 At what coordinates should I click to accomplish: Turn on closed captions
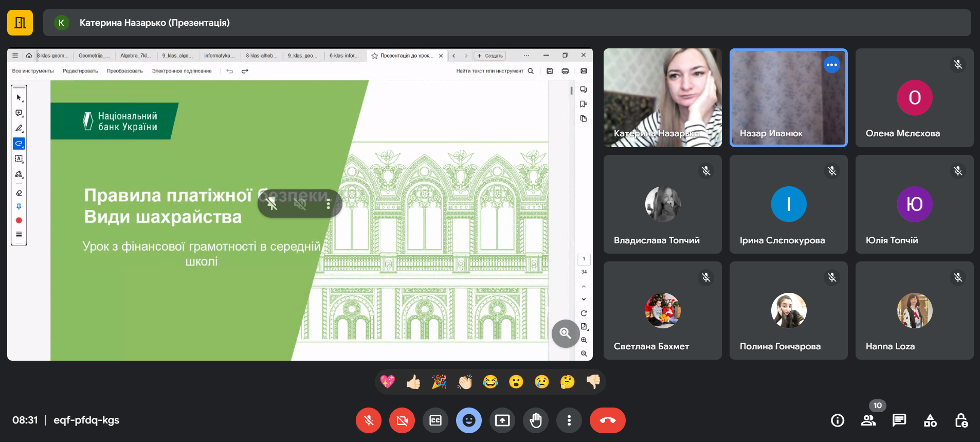click(435, 420)
